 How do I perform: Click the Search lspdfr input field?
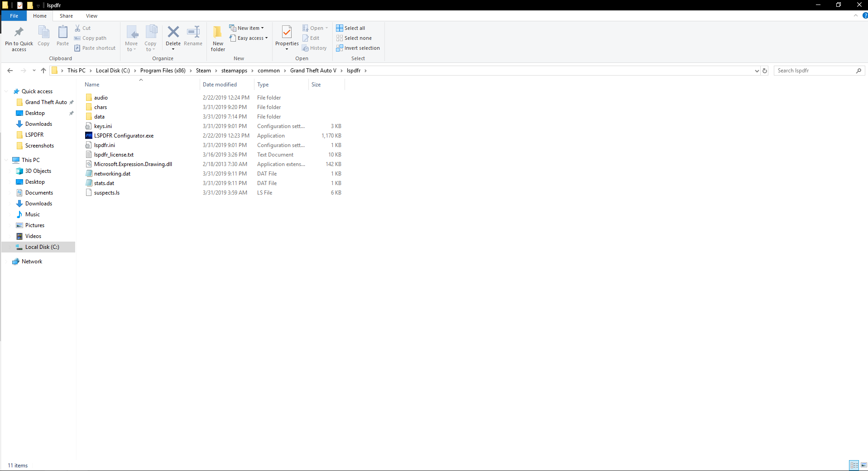click(815, 71)
